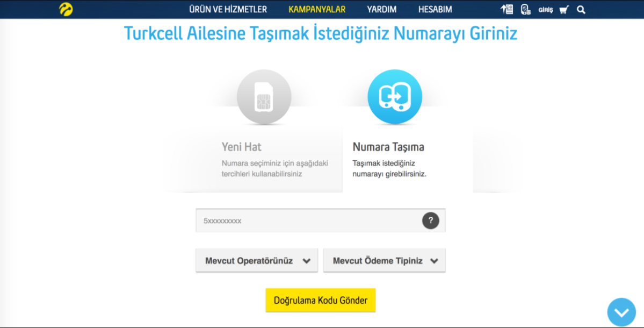Click the Turkcell logo in header
Image resolution: width=644 pixels, height=328 pixels.
click(x=66, y=9)
